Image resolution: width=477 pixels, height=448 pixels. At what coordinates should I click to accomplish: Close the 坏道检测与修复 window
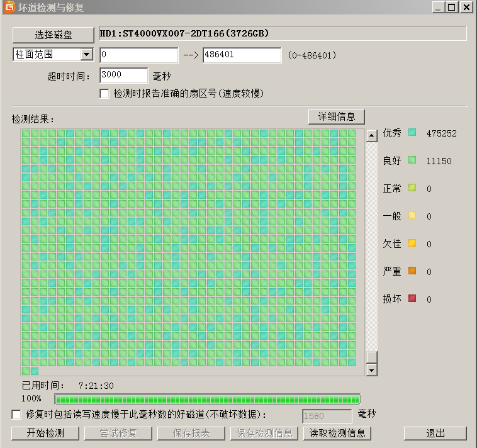tap(466, 7)
